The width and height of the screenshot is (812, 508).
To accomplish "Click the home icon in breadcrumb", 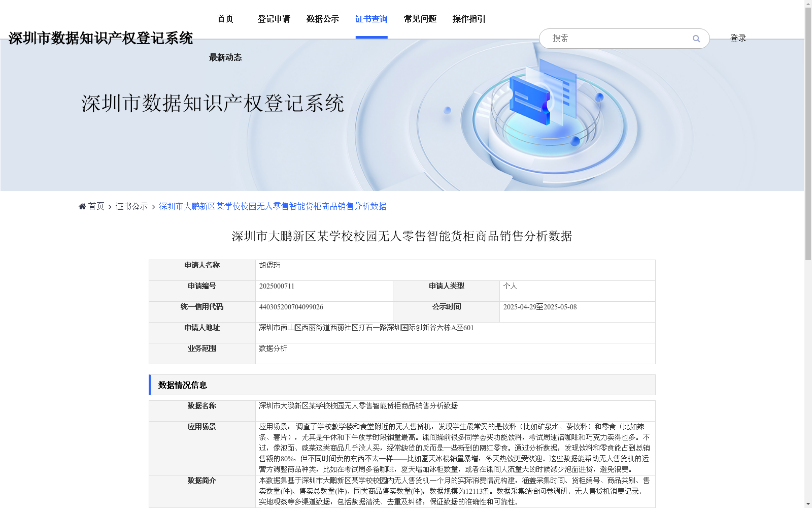I will tap(82, 206).
